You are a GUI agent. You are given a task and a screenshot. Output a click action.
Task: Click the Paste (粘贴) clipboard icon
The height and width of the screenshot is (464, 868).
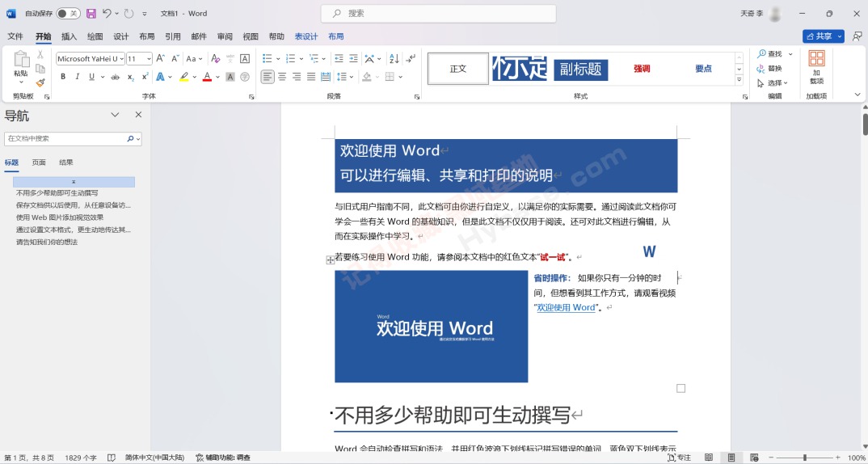(x=21, y=59)
